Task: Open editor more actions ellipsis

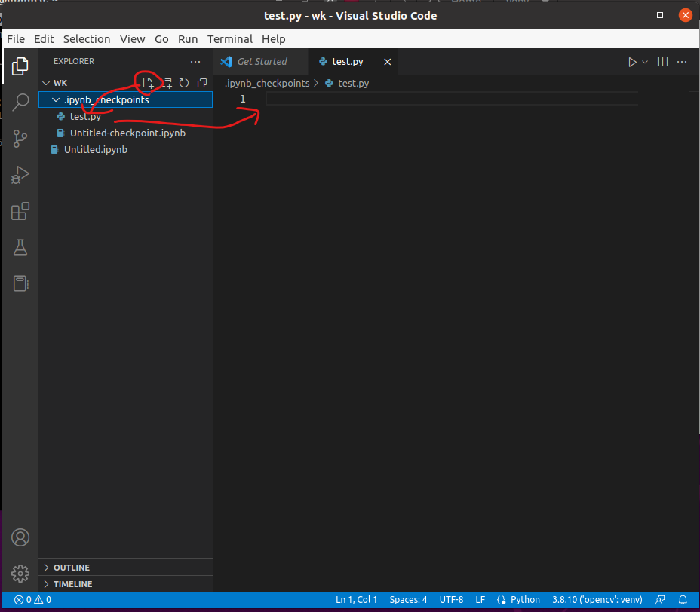Action: [x=682, y=62]
